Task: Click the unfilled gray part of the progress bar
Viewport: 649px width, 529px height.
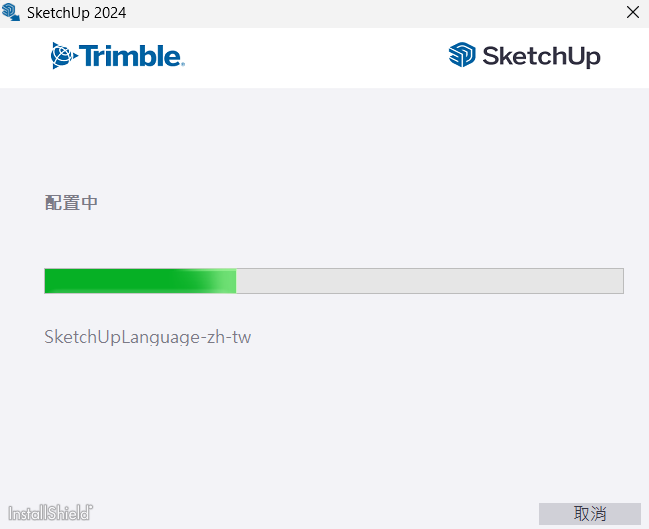Action: [x=430, y=281]
